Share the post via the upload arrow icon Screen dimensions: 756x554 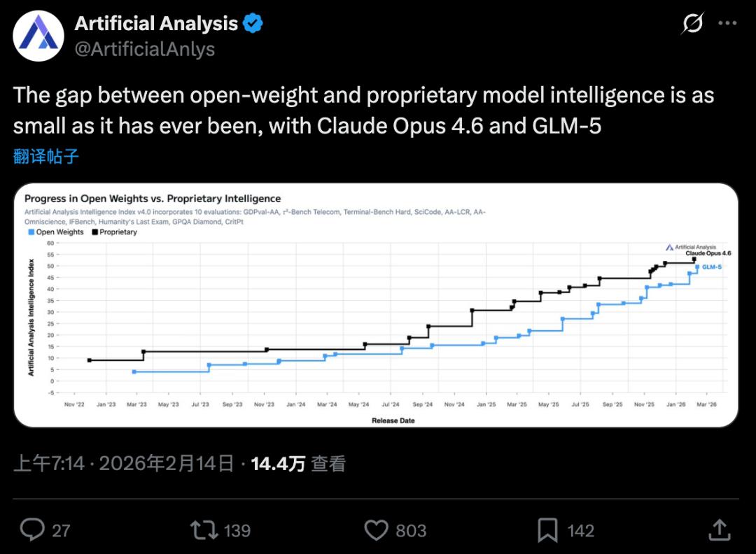(x=720, y=530)
